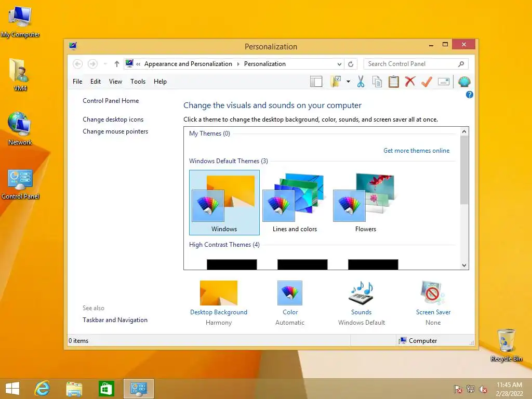This screenshot has width=532, height=399.
Task: Select the Recycle Bin icon
Action: [x=506, y=345]
